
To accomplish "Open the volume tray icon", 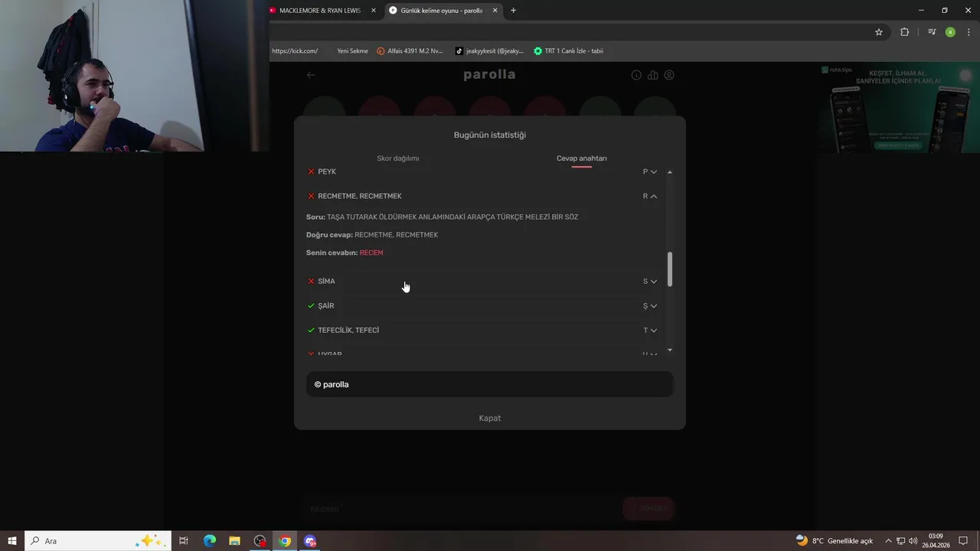I will click(x=913, y=541).
